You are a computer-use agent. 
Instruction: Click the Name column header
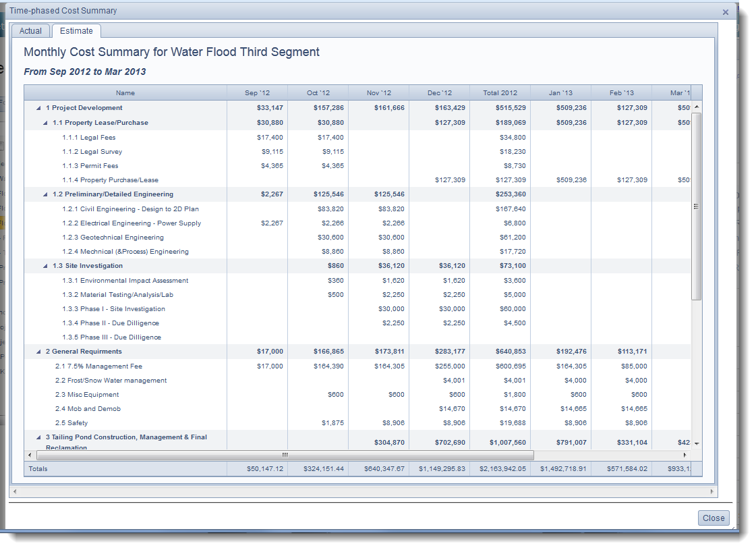125,93
